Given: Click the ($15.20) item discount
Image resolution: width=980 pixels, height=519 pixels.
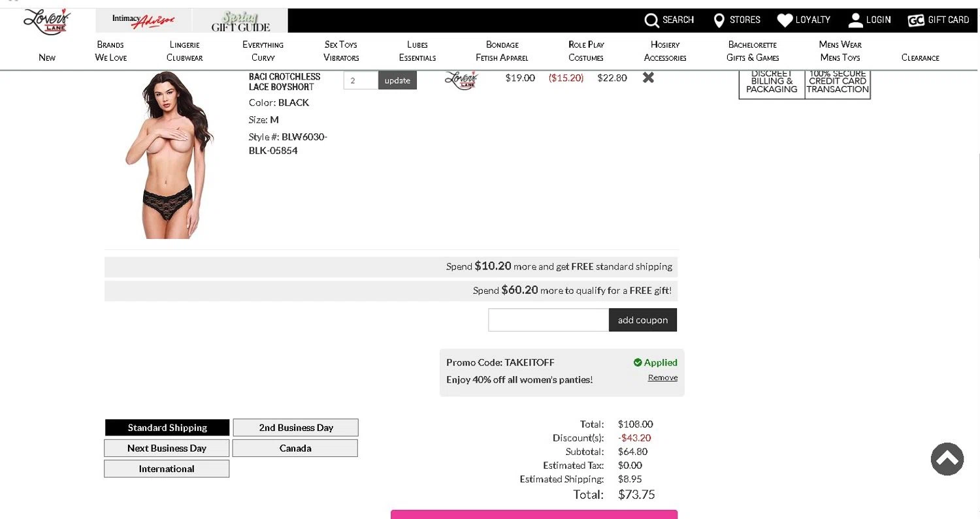Looking at the screenshot, I should (x=566, y=78).
